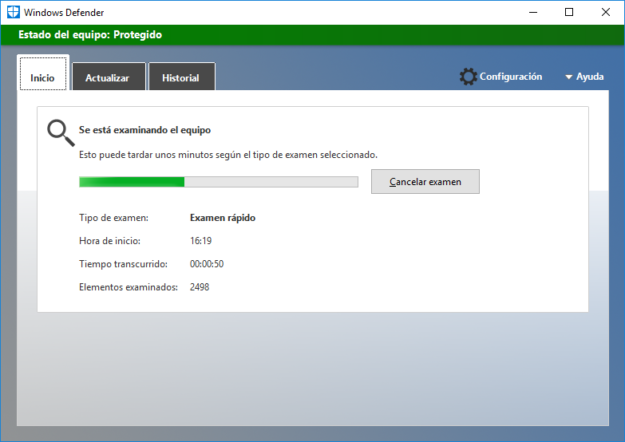This screenshot has height=442, width=625.
Task: Click the Windows Defender shield icon in title bar
Action: [13, 12]
